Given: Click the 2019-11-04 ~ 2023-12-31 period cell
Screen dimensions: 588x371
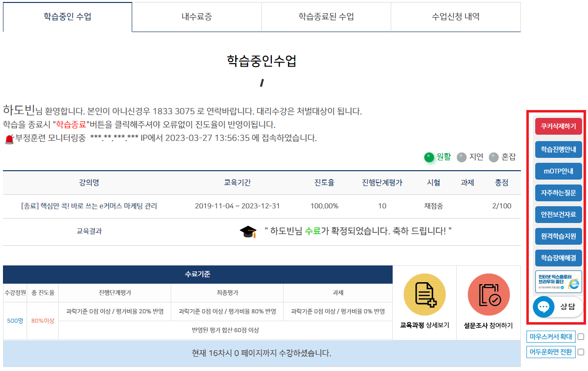Looking at the screenshot, I should (x=237, y=206).
